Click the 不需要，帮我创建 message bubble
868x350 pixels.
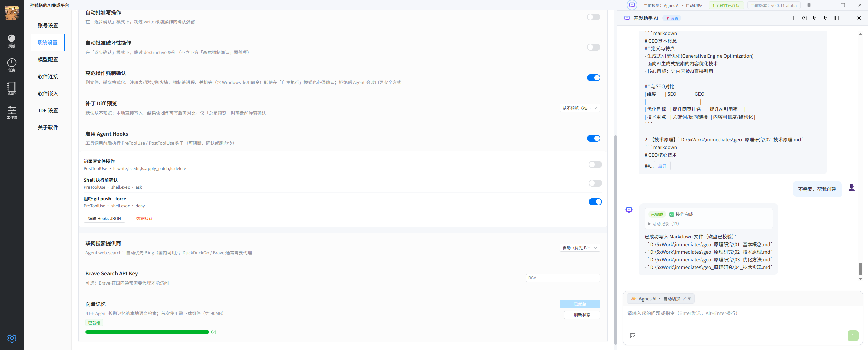point(817,189)
